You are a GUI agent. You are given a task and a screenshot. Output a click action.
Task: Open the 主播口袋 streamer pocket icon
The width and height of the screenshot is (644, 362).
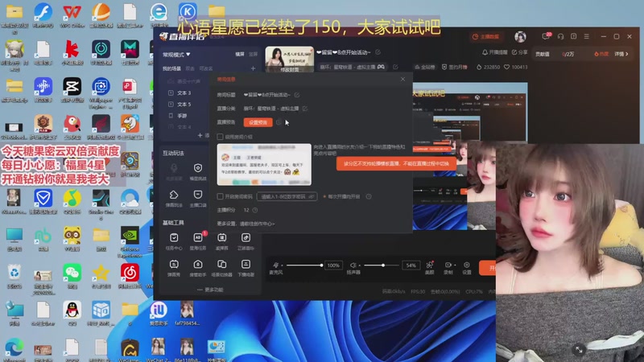pyautogui.click(x=198, y=195)
